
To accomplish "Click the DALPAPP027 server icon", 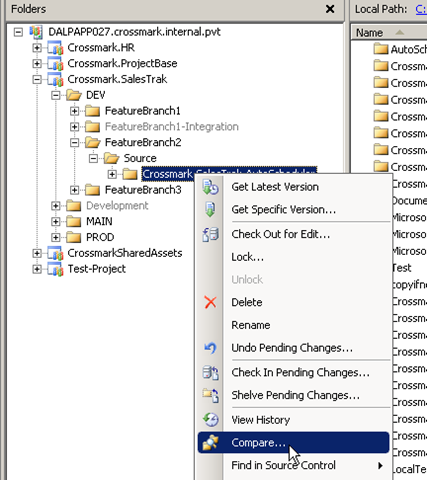I will point(36,32).
